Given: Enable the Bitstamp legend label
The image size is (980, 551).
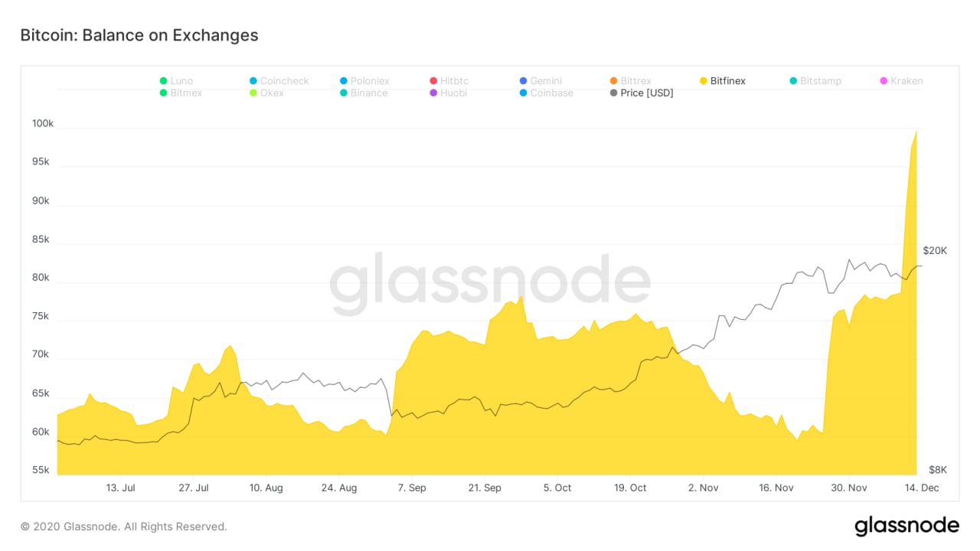Looking at the screenshot, I should click(821, 80).
